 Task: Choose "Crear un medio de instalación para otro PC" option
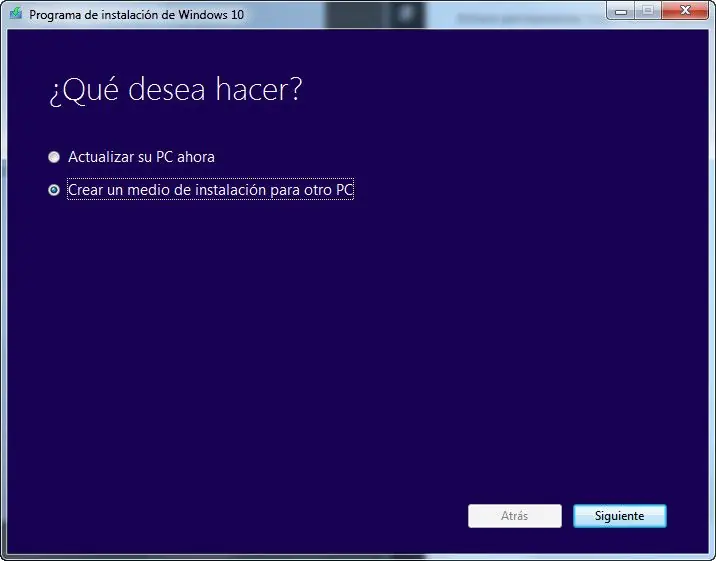click(x=54, y=190)
